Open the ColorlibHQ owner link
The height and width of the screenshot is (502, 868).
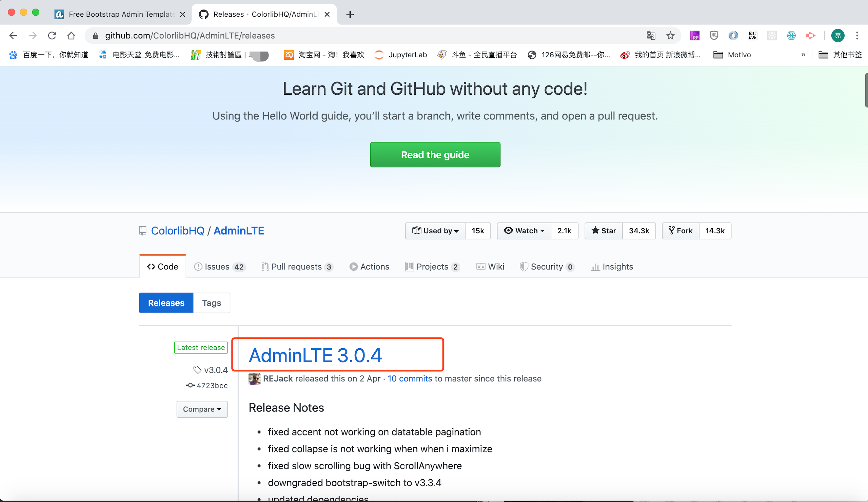tap(178, 231)
